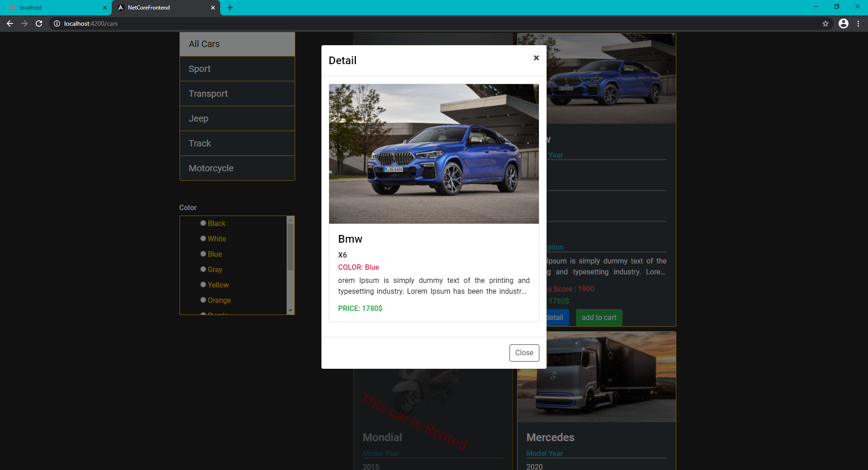Click the color list scrollbar up arrow

[x=291, y=220]
